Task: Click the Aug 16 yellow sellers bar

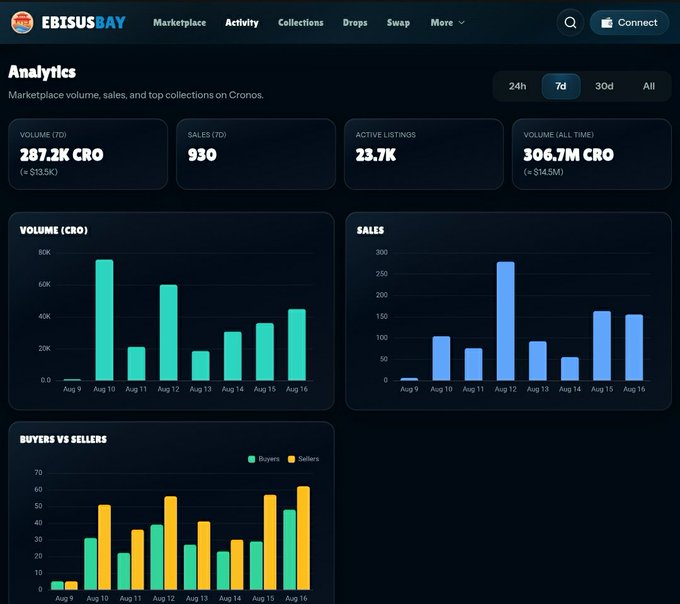Action: tap(303, 538)
